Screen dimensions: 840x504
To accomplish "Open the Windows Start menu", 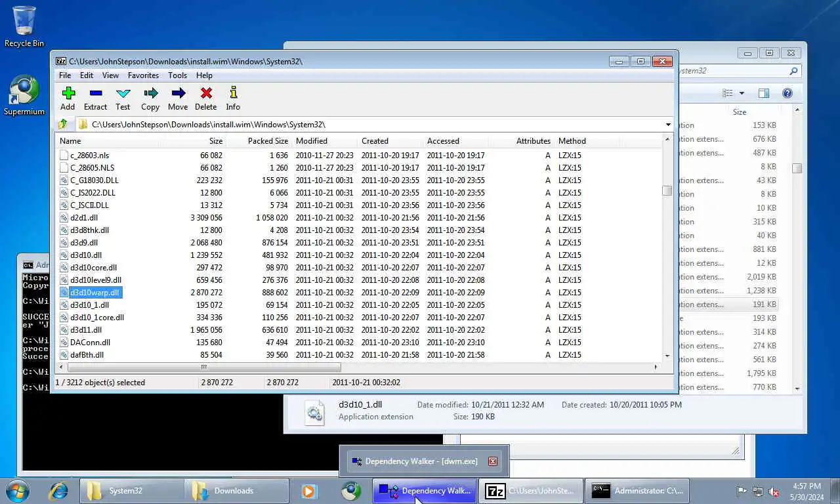I will (x=17, y=490).
